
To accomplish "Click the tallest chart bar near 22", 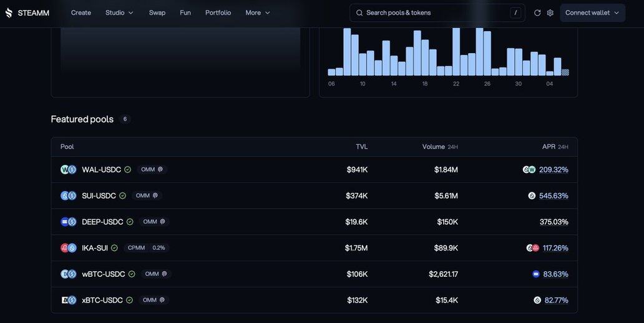I will coord(456,51).
